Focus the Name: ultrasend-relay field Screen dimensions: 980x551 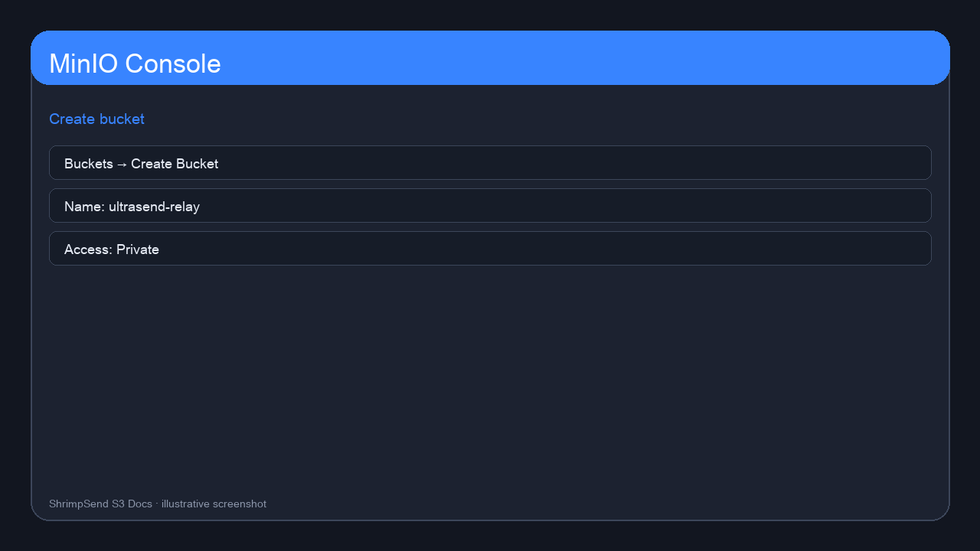[490, 206]
